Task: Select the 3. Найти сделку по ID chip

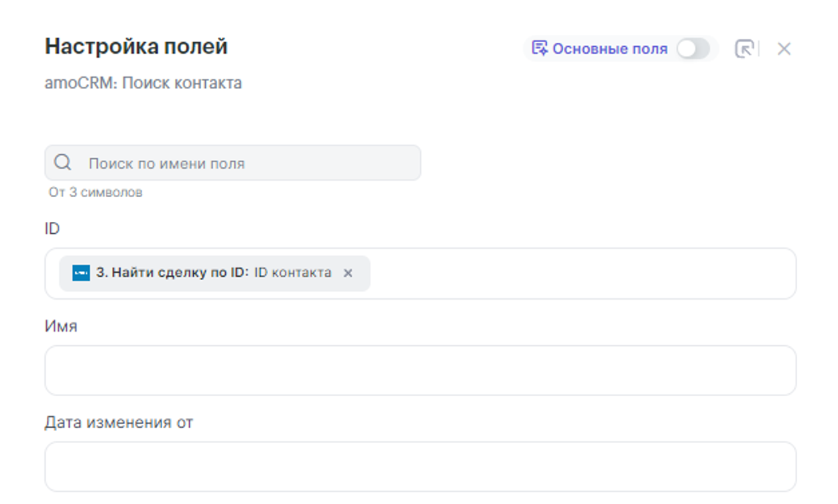Action: [x=172, y=273]
